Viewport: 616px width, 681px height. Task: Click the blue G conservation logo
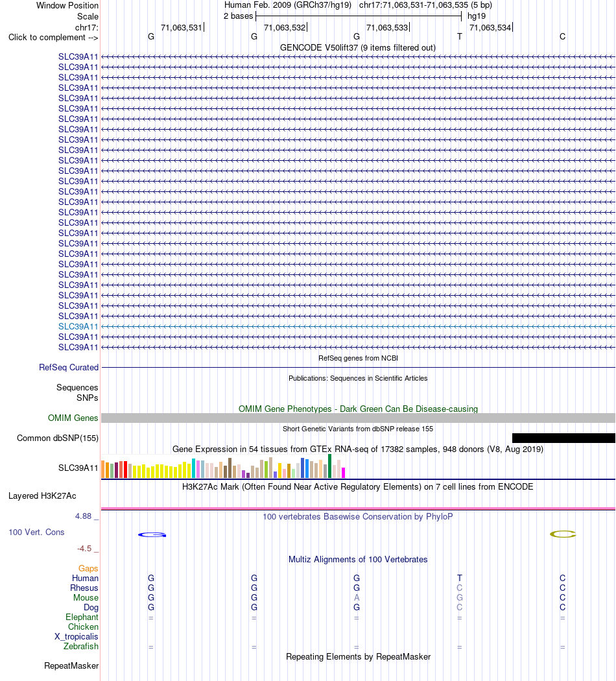click(152, 534)
